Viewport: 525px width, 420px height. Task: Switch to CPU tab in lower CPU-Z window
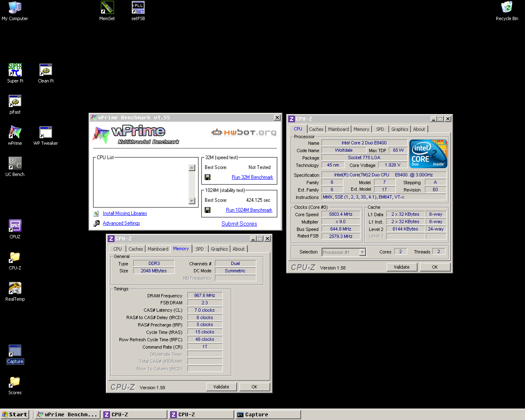[x=118, y=249]
